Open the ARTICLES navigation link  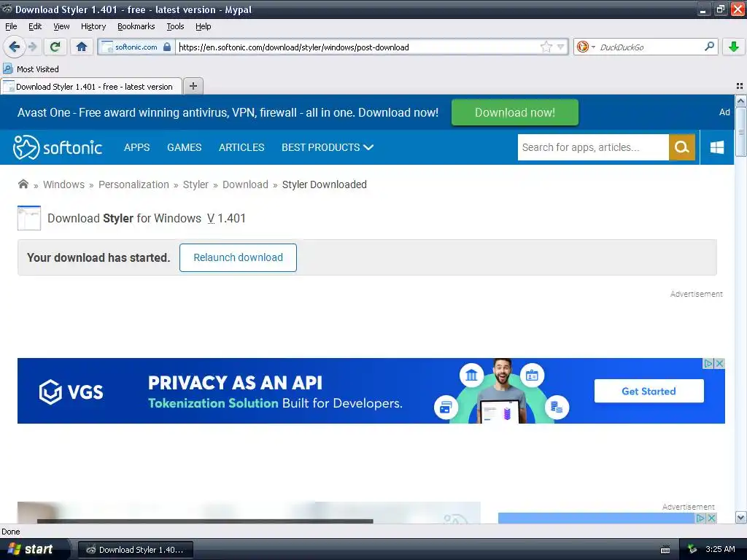(241, 147)
